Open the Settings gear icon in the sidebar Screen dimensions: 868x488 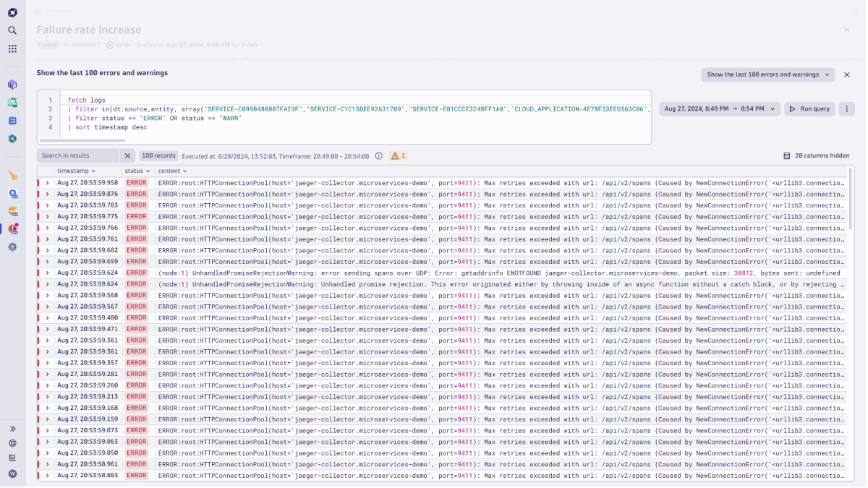[x=12, y=246]
